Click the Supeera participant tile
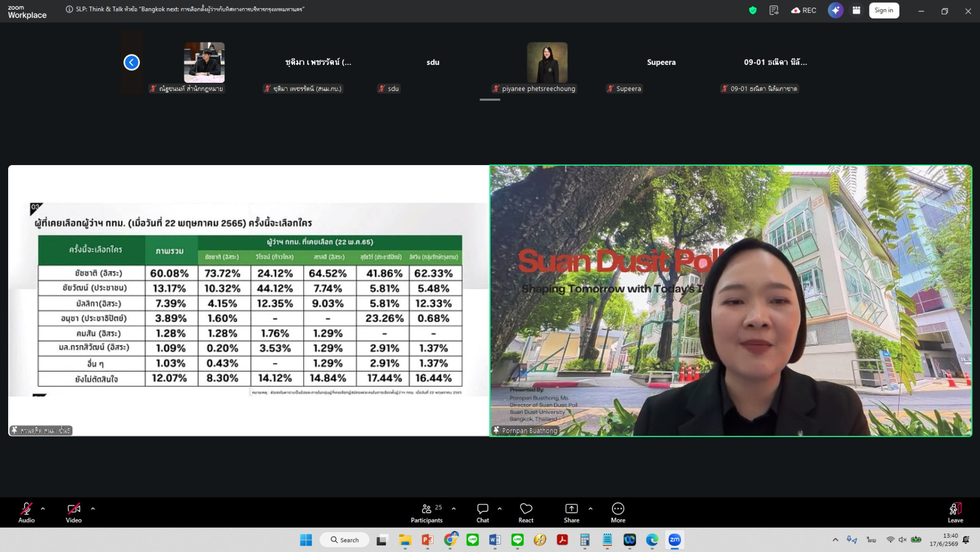 661,63
